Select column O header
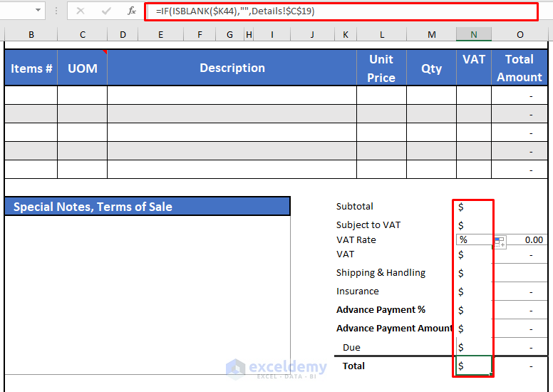This screenshot has height=392, width=553. pos(520,35)
